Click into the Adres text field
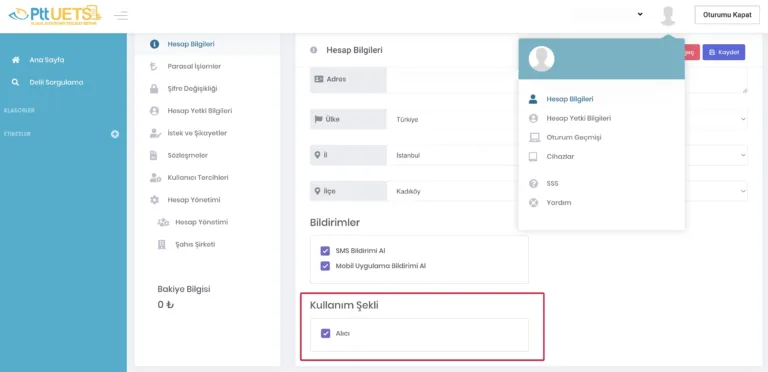The height and width of the screenshot is (372, 768). 567,80
